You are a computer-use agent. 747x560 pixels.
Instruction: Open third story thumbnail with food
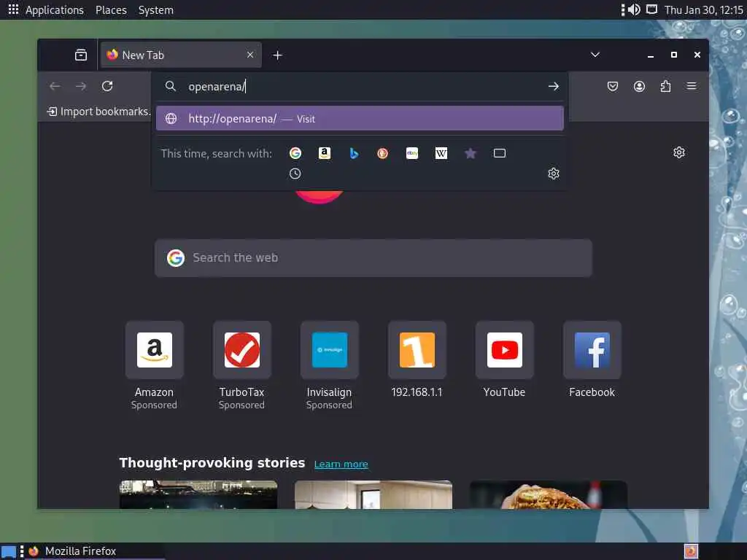coord(549,495)
